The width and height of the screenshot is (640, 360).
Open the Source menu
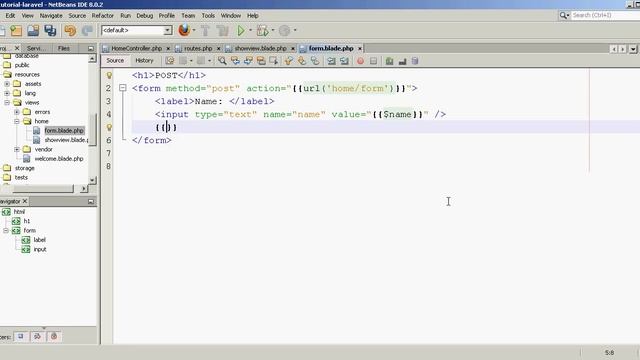pos(77,16)
